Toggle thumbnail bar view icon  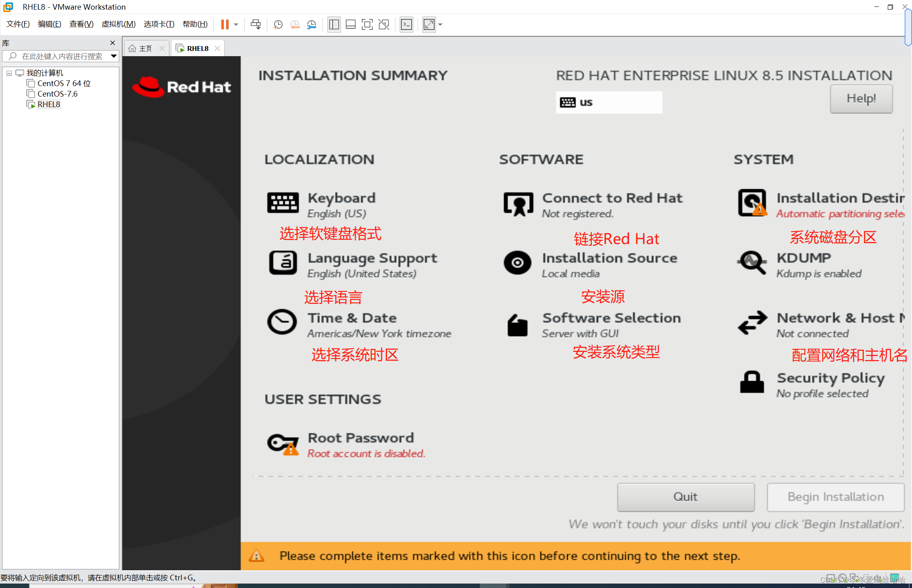[350, 25]
